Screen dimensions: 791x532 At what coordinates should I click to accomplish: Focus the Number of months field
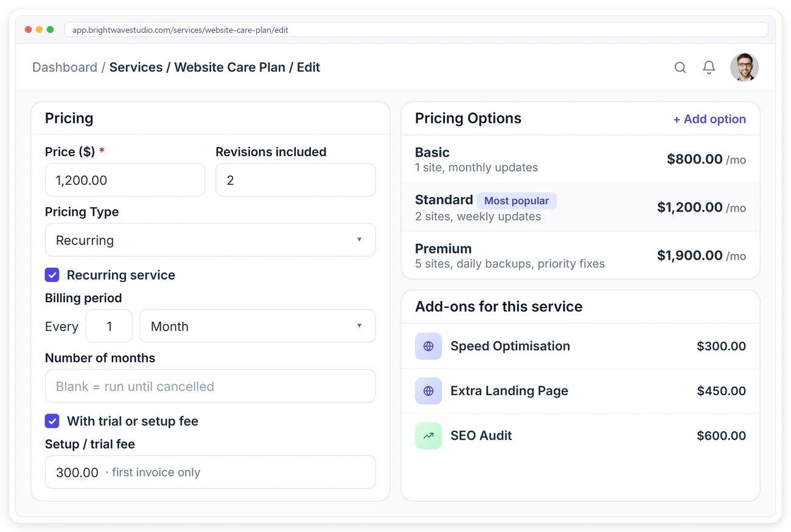210,386
